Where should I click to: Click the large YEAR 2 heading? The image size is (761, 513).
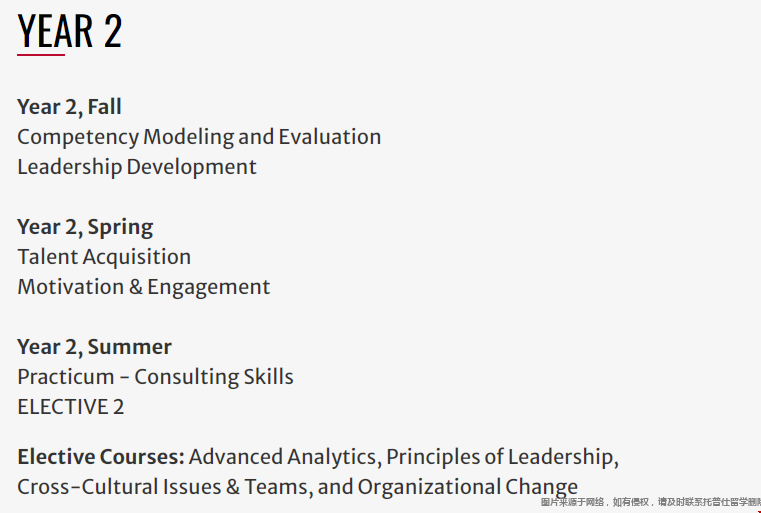[70, 31]
